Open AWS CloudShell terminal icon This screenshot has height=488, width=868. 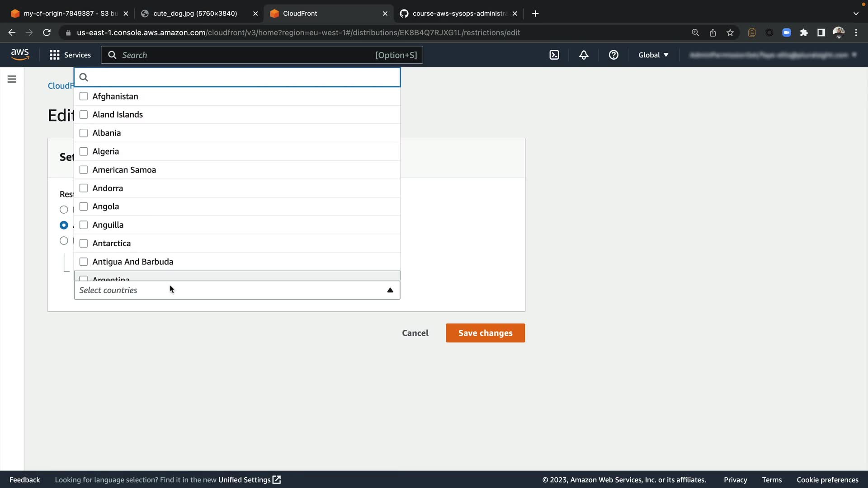click(x=554, y=55)
